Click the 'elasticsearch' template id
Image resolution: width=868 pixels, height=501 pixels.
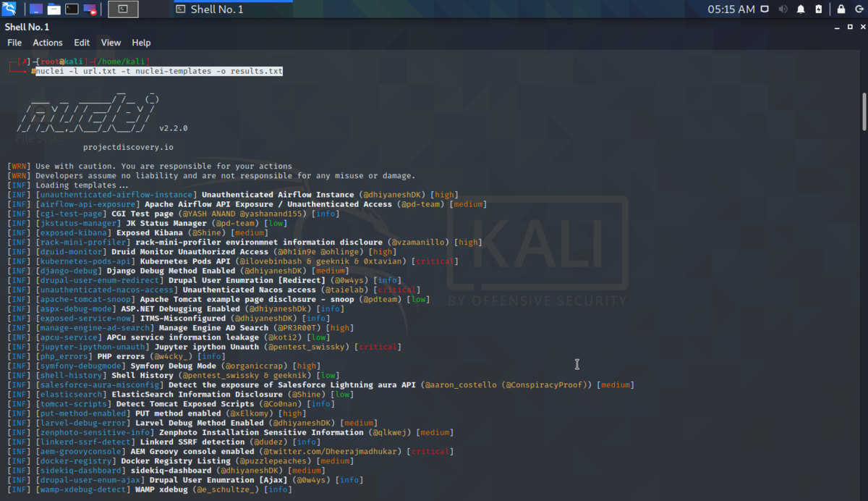pyautogui.click(x=71, y=395)
